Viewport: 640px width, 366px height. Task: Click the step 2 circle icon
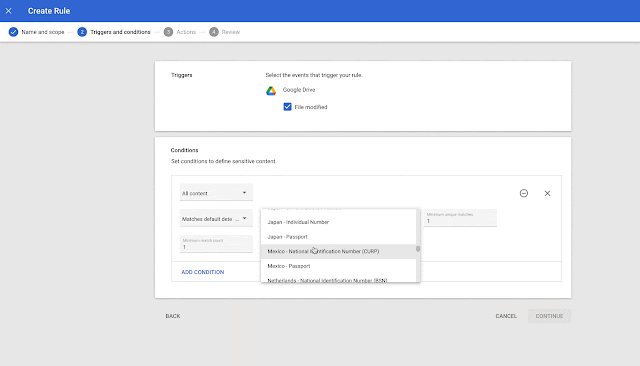tap(82, 32)
